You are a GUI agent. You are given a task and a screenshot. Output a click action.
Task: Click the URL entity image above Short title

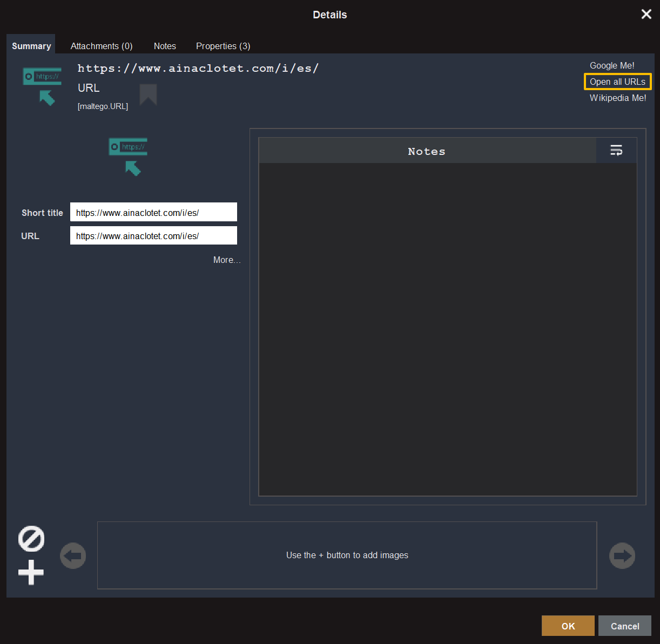(x=128, y=157)
